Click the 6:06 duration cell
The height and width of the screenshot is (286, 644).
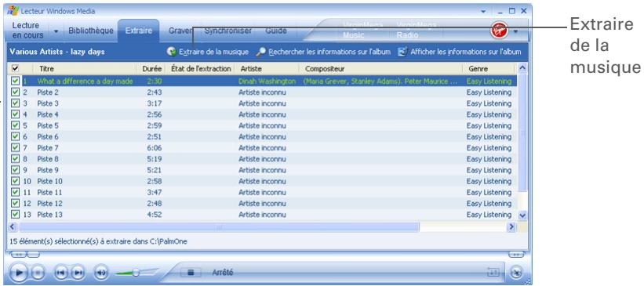coord(155,148)
